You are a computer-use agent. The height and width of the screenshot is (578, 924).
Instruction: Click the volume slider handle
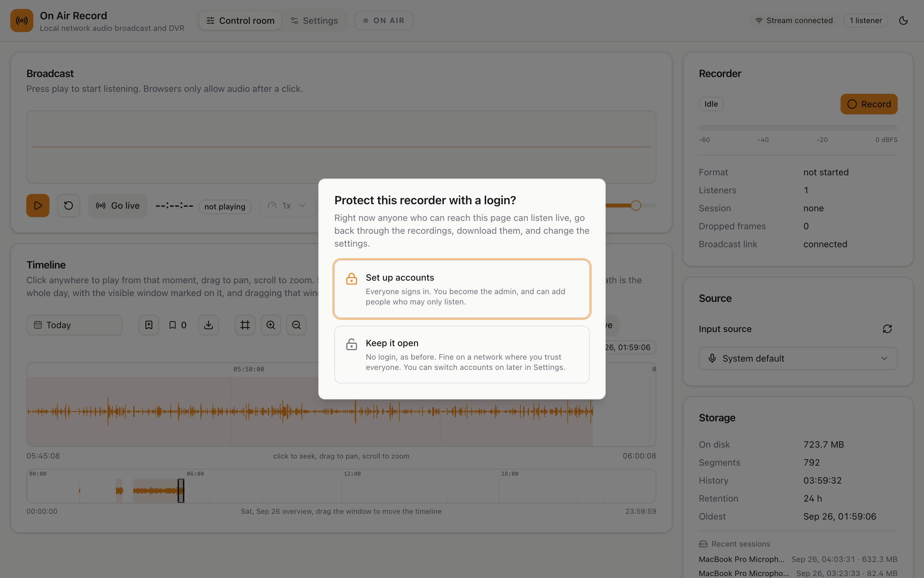636,206
